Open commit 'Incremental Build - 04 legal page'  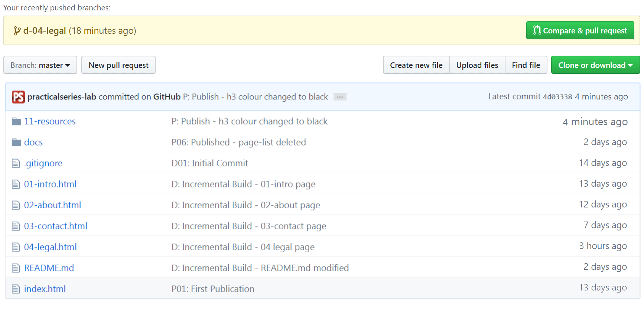[243, 247]
